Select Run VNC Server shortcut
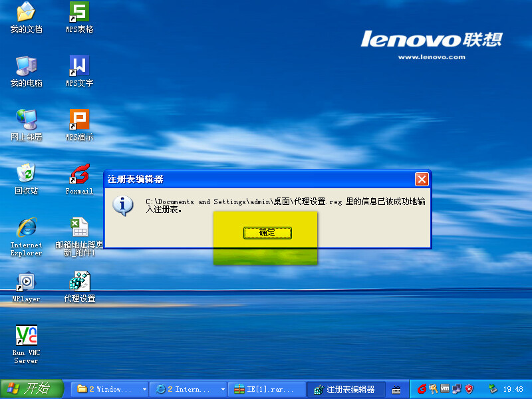 [x=26, y=336]
